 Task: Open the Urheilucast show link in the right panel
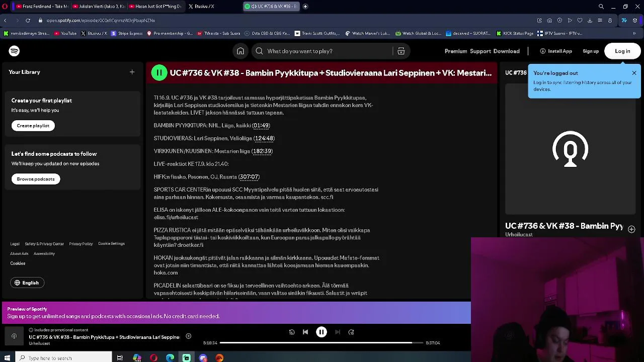519,234
